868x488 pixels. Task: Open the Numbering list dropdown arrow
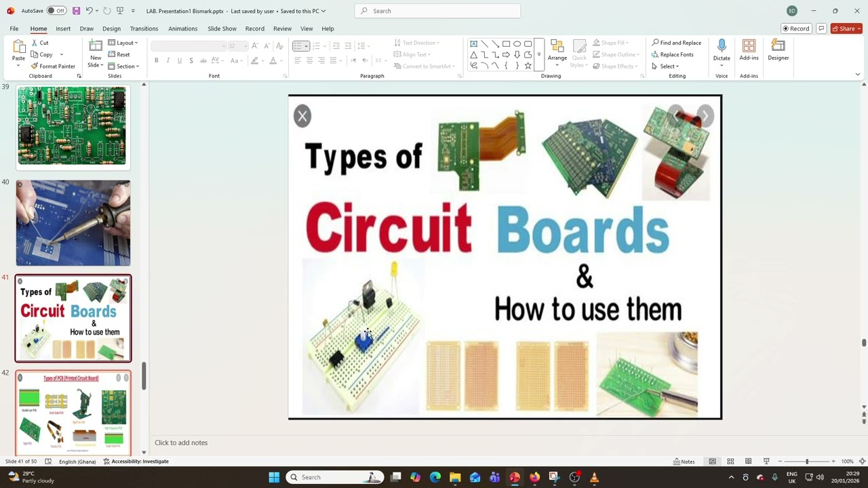[325, 45]
